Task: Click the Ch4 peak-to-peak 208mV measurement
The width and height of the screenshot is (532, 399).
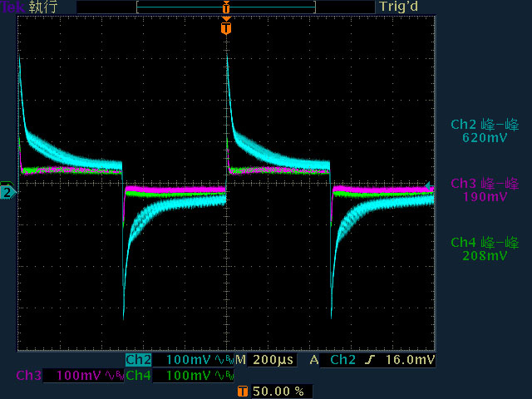Action: tap(485, 249)
